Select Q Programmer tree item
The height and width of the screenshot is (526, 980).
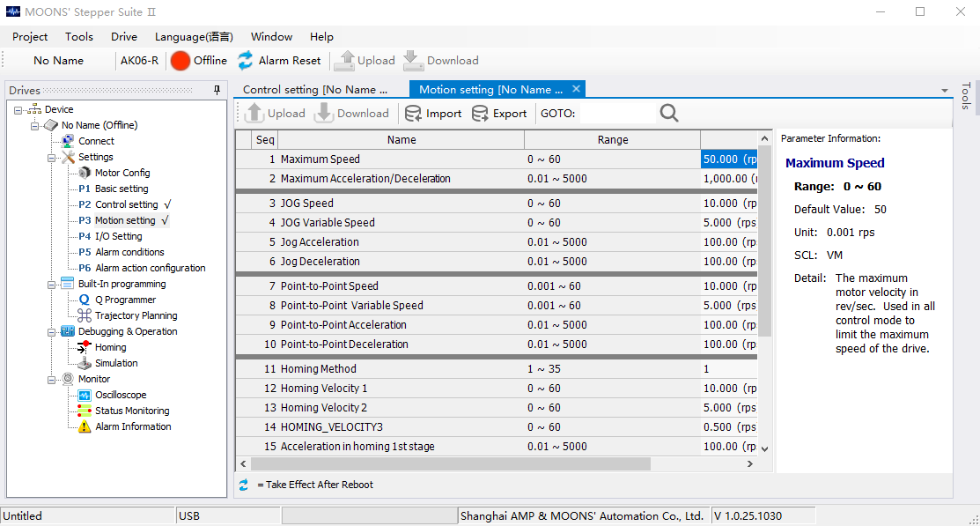pos(125,300)
